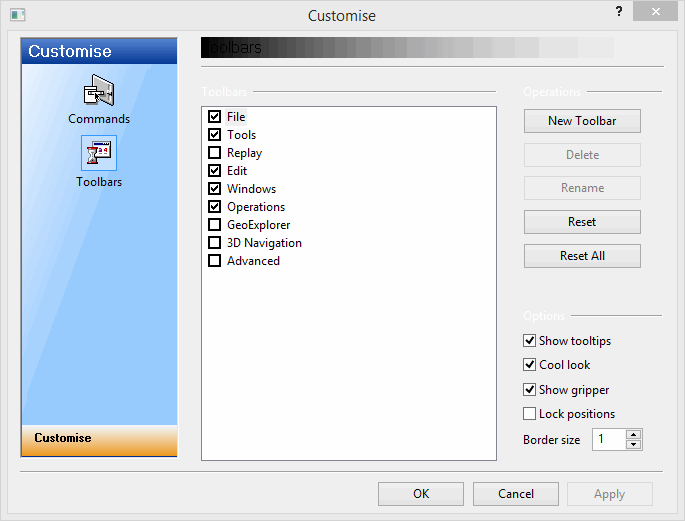Uncheck the Operations toolbar checkbox
Screen dimensions: 685x521
(214, 207)
